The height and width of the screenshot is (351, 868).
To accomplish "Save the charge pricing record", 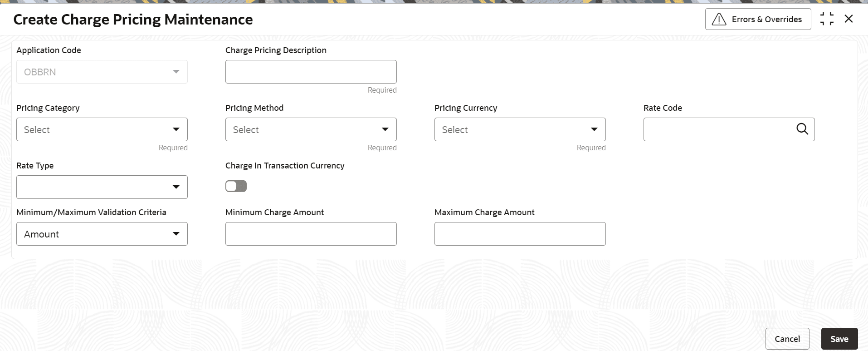I will click(839, 339).
